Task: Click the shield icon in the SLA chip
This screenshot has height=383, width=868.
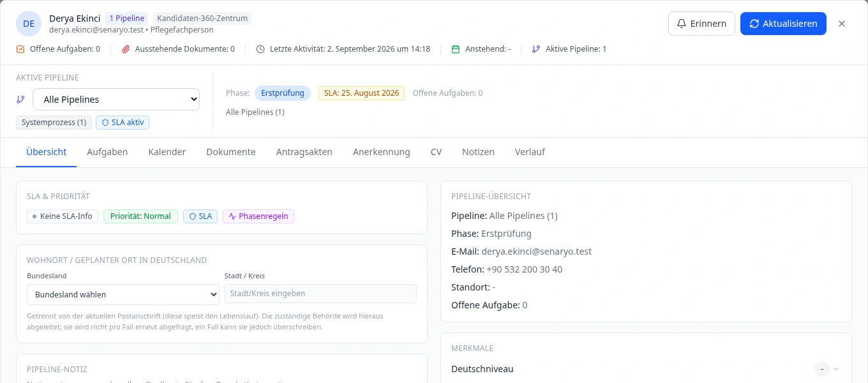Action: click(193, 216)
